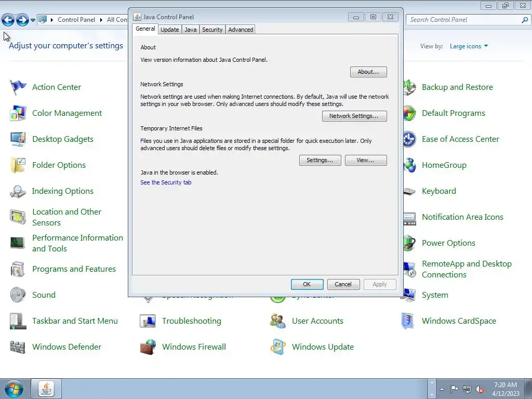Click the About... button
Screen dimensions: 532x399
pos(368,72)
